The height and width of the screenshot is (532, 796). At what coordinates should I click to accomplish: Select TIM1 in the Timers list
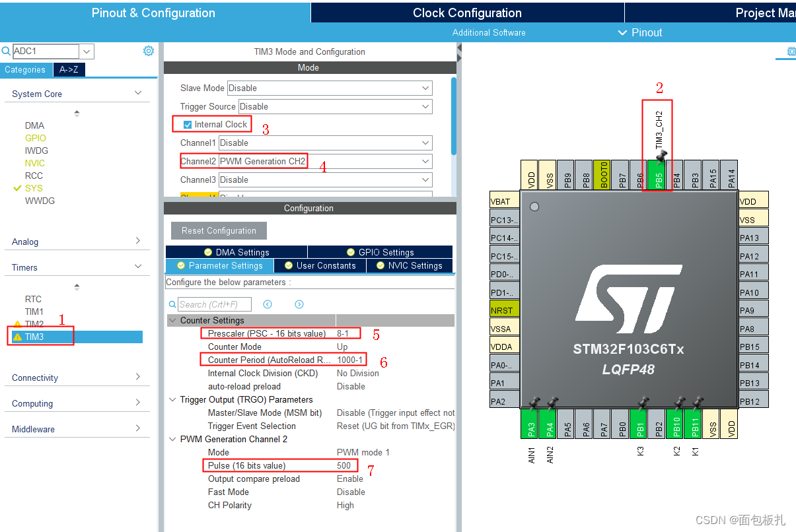(x=34, y=312)
